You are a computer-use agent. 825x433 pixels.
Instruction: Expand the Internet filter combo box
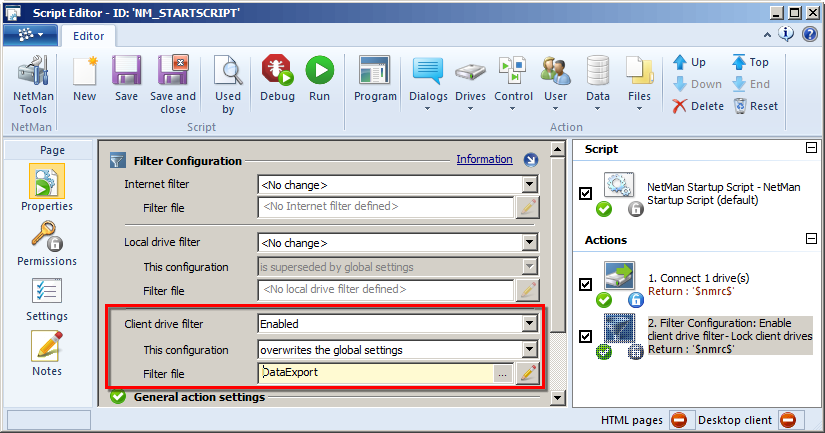(530, 185)
